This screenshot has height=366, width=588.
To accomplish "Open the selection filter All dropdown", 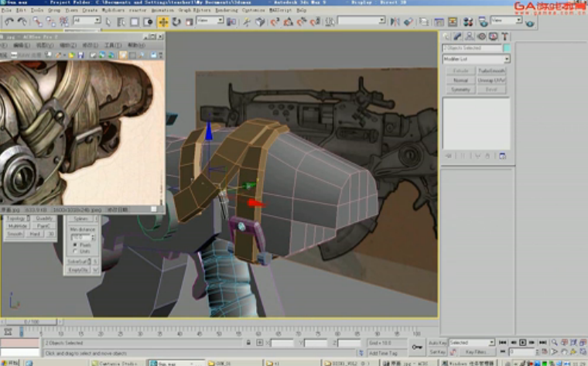I will click(87, 20).
